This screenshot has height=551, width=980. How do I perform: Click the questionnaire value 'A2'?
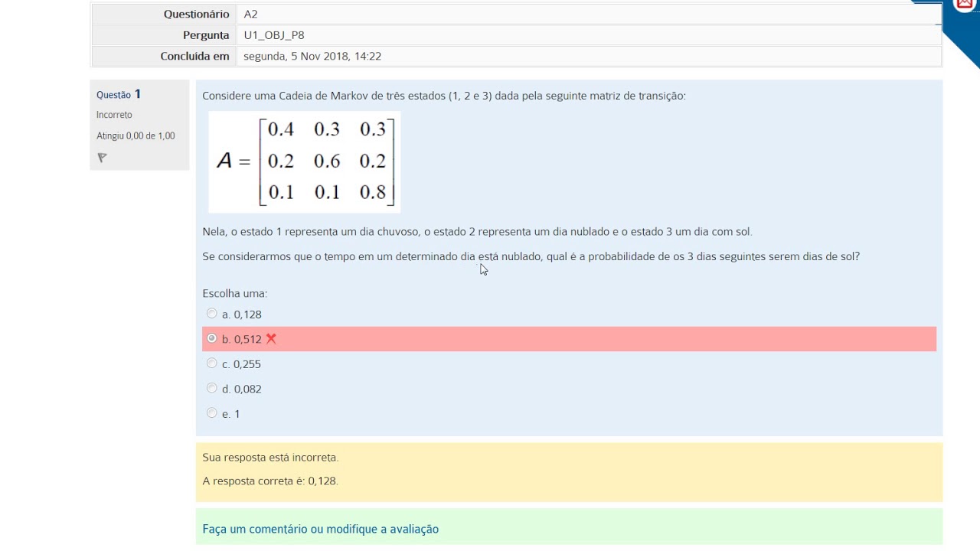pos(250,14)
